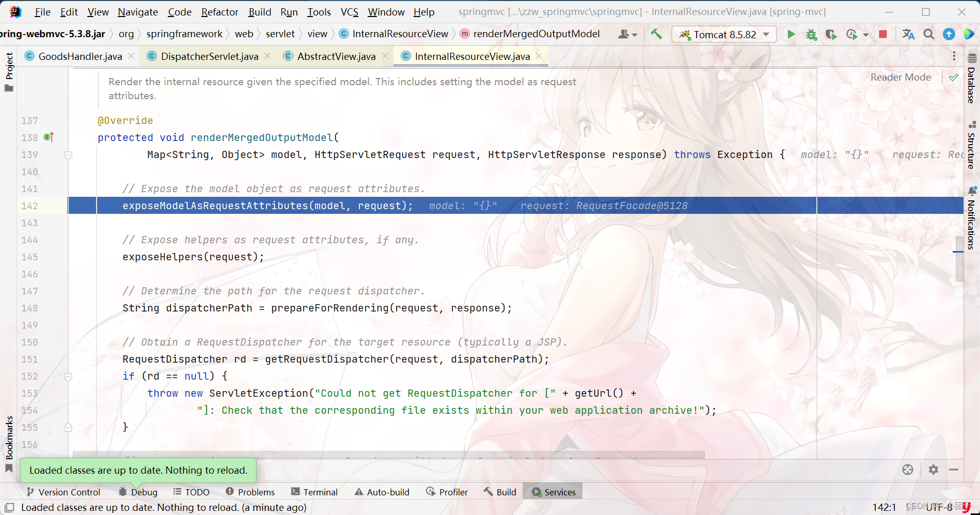Open the Notifications tool window
The image size is (980, 515).
[972, 219]
